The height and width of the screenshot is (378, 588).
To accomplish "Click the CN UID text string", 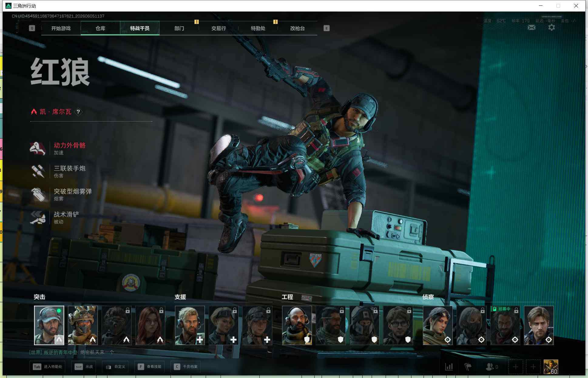I will pos(58,16).
